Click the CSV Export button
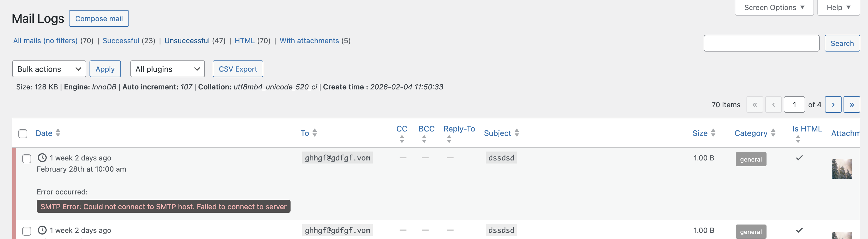 pos(237,69)
